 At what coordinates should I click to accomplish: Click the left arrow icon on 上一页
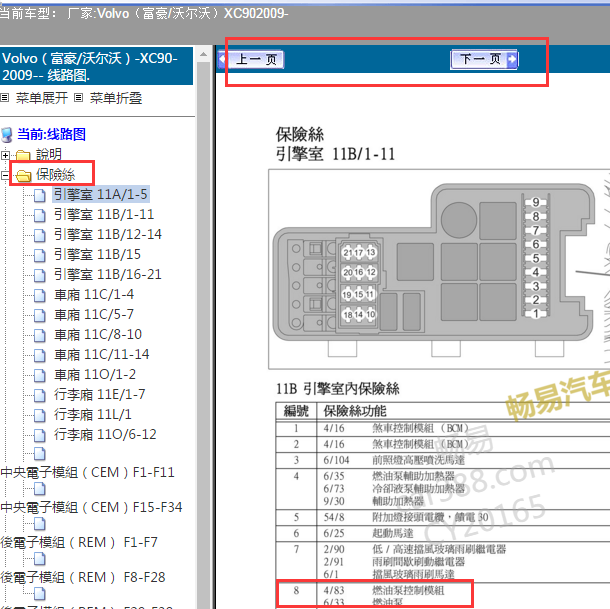(x=223, y=60)
